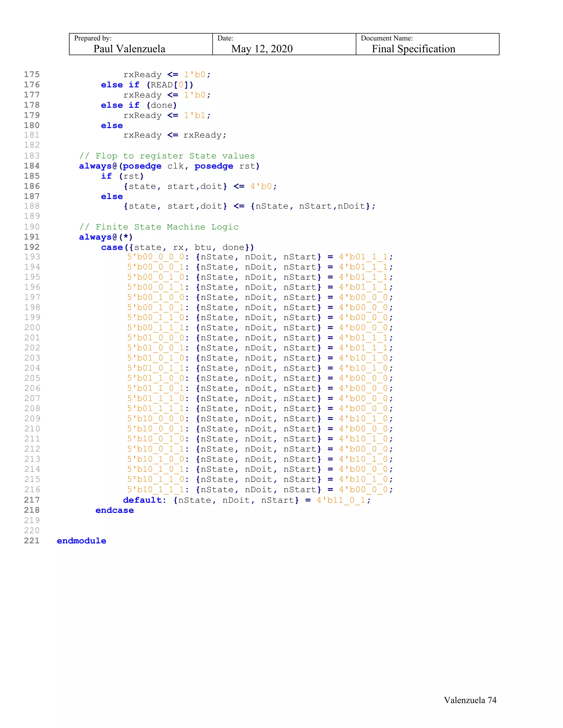Click the author name "Paul Valenzuela"

129,49
